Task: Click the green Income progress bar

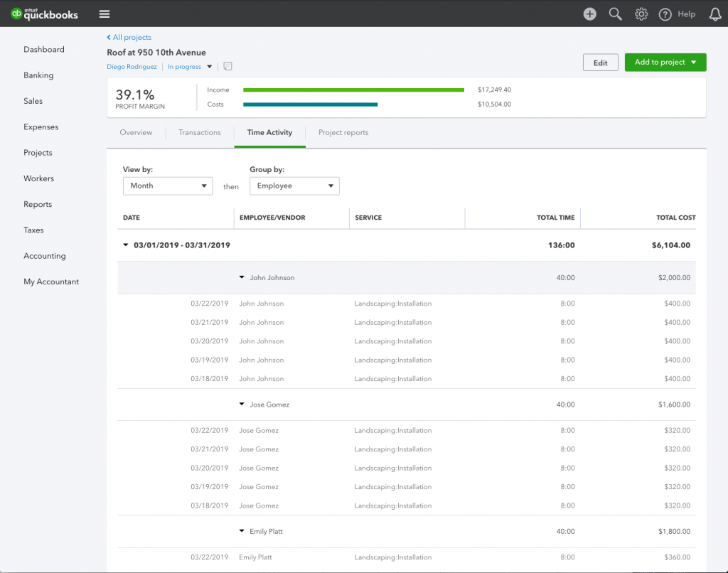Action: 353,90
